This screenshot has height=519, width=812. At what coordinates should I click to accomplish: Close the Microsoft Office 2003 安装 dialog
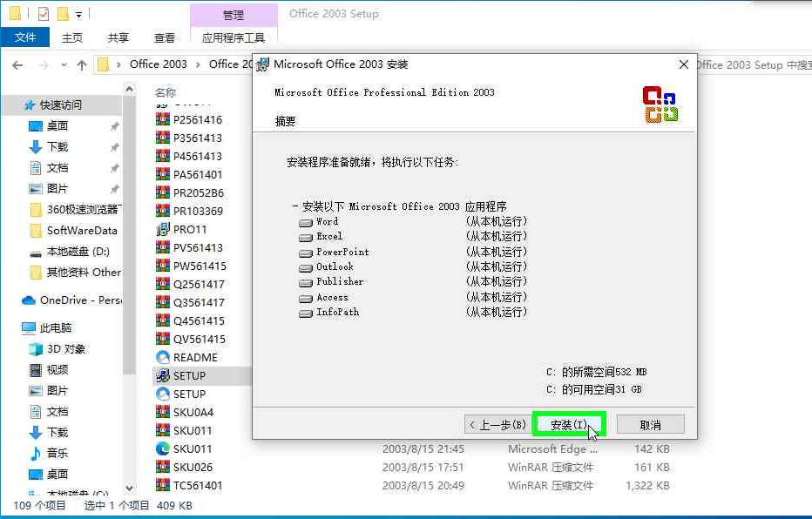[684, 64]
